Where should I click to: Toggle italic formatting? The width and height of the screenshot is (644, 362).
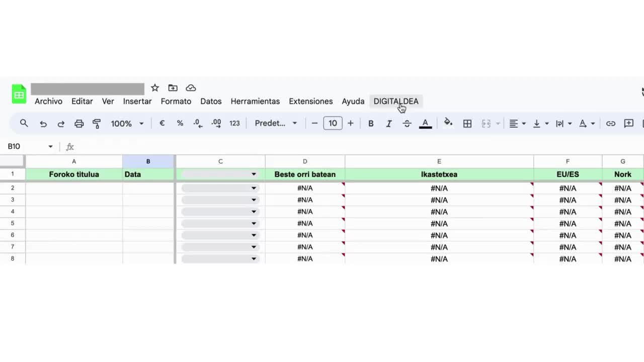(388, 124)
